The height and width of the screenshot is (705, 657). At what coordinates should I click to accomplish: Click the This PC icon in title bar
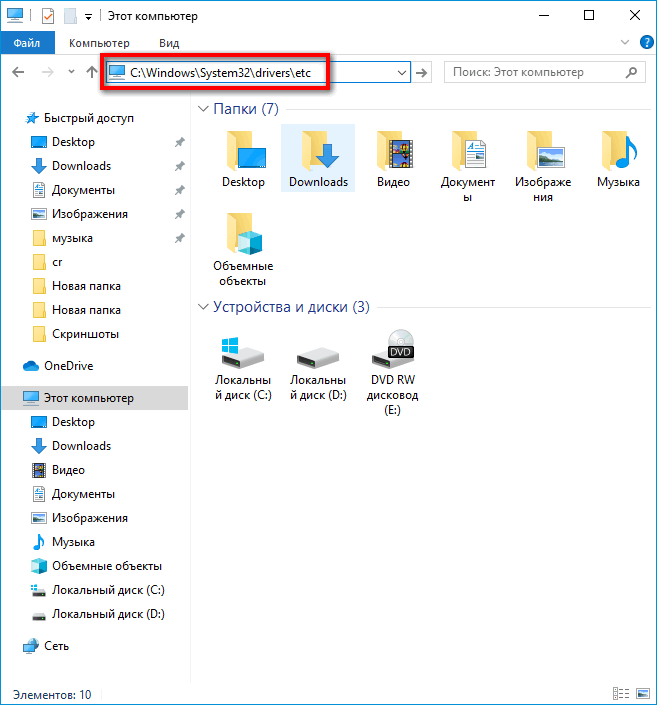coord(15,15)
